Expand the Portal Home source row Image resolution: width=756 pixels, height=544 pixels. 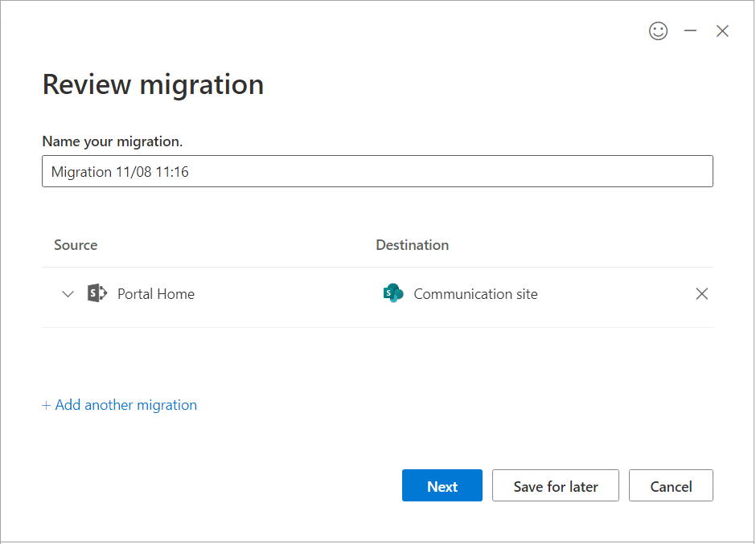click(x=68, y=294)
